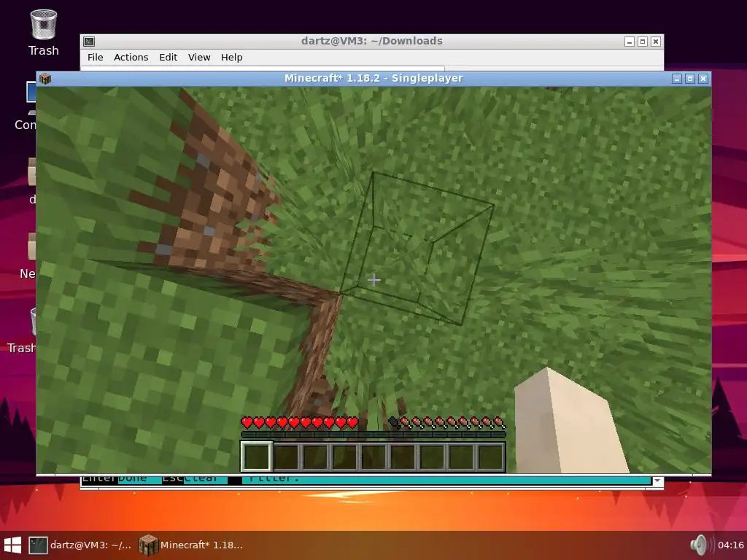
Task: Click the Minecraft crafting table title bar icon
Action: coord(45,79)
